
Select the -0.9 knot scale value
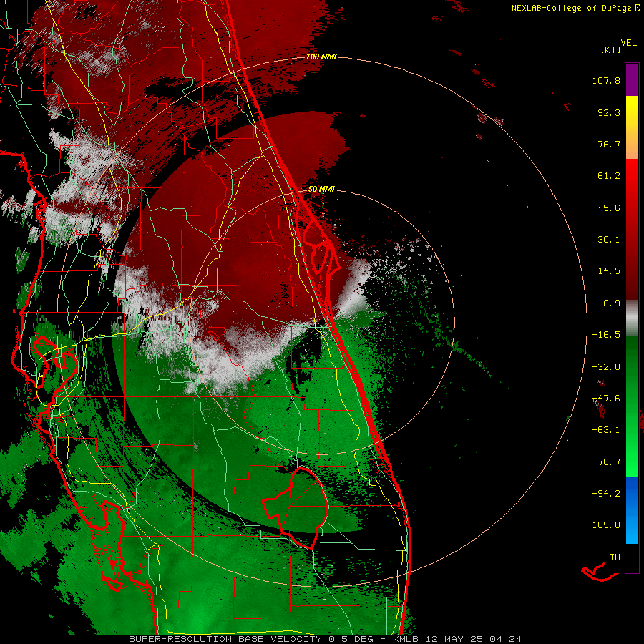609,303
